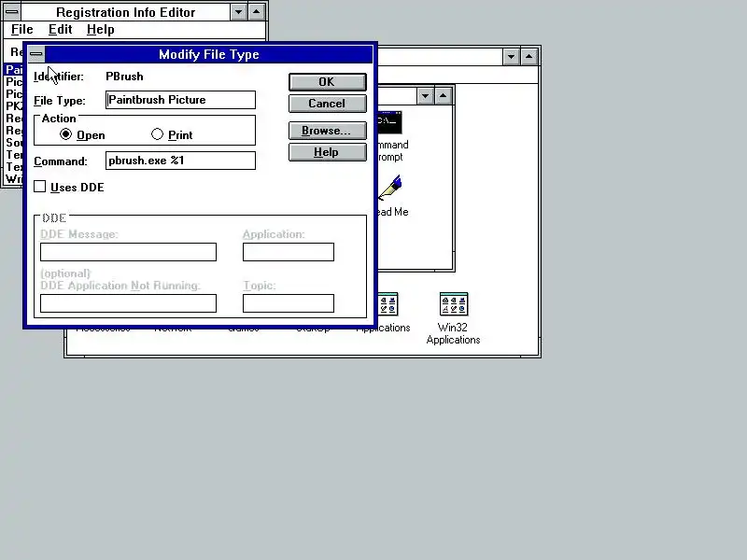The width and height of the screenshot is (747, 560).
Task: Confirm changes with the OK button
Action: (x=328, y=82)
